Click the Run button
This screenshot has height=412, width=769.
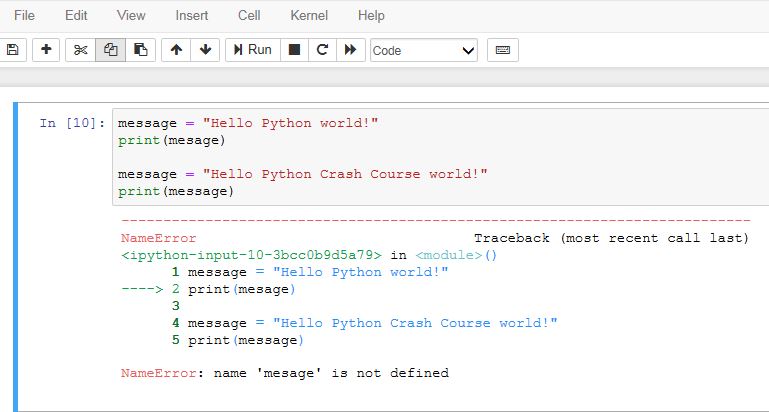point(253,50)
